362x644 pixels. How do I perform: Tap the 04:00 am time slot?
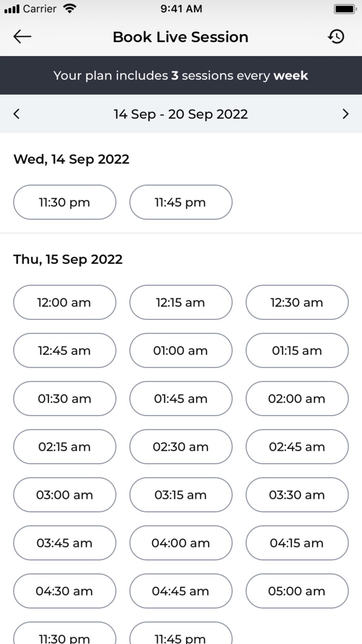[180, 543]
